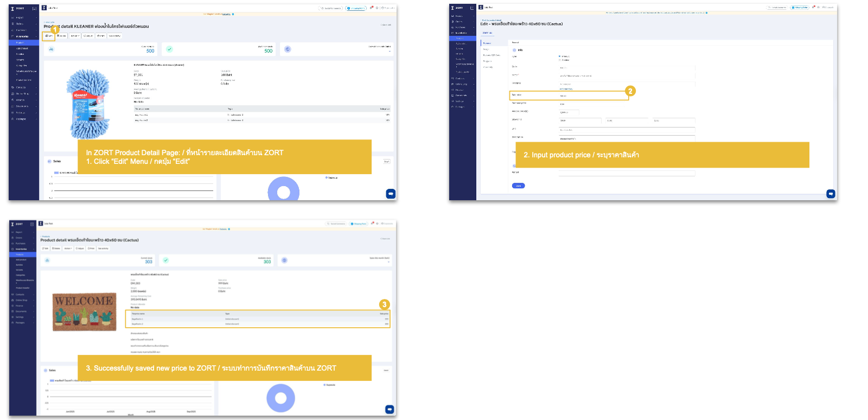Screen dimensions: 868x420
Task: Switch to the Image tab on the Edit page
Action: pos(486,49)
